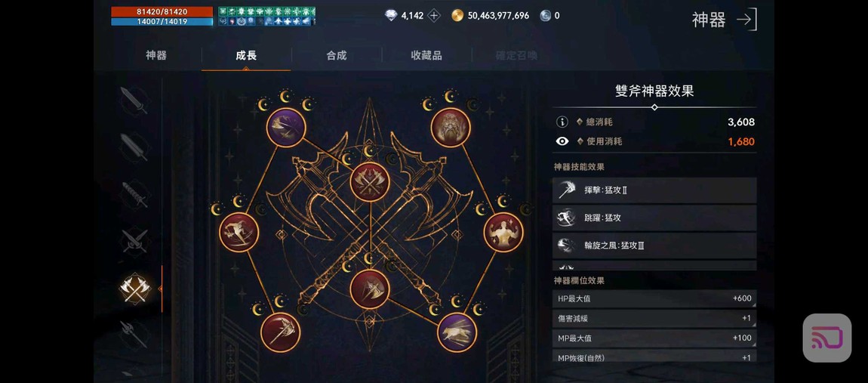
Task: Select the top single sword sidebar icon
Action: click(134, 101)
